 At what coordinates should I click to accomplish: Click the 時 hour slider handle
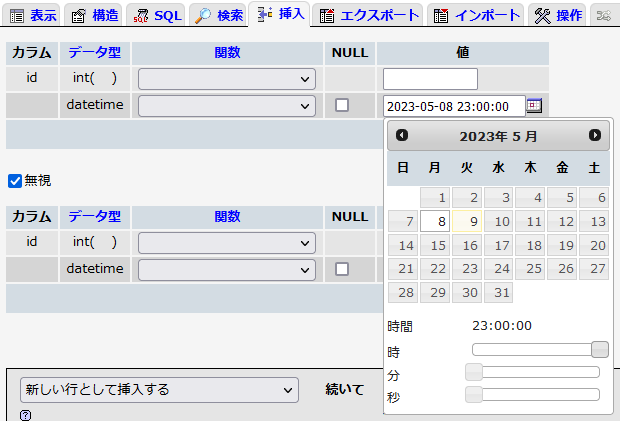pos(600,349)
